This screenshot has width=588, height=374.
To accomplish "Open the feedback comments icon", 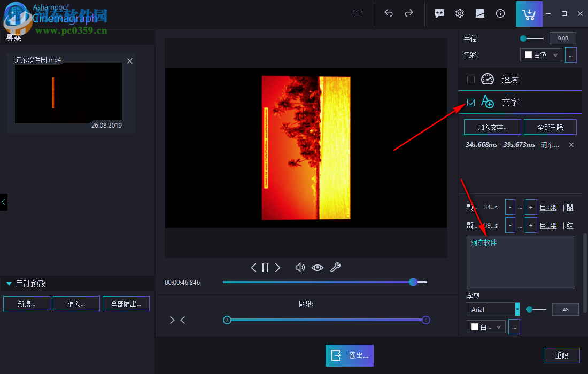I will pos(439,13).
